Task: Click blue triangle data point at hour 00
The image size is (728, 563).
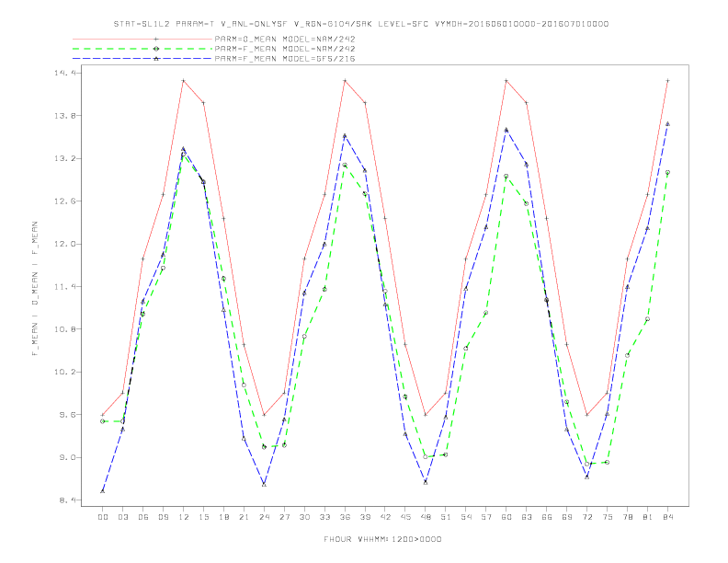Action: (103, 491)
